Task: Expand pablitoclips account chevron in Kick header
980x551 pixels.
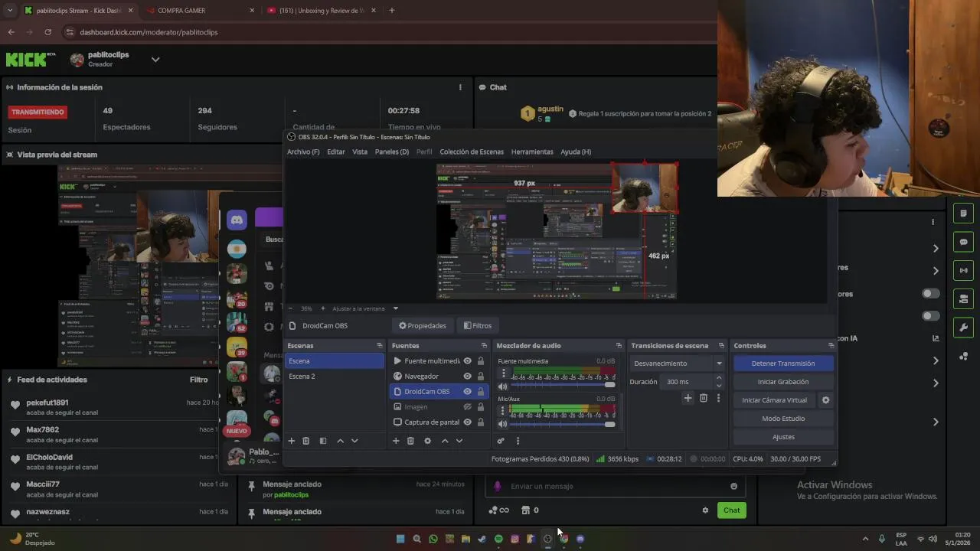Action: 155,60
